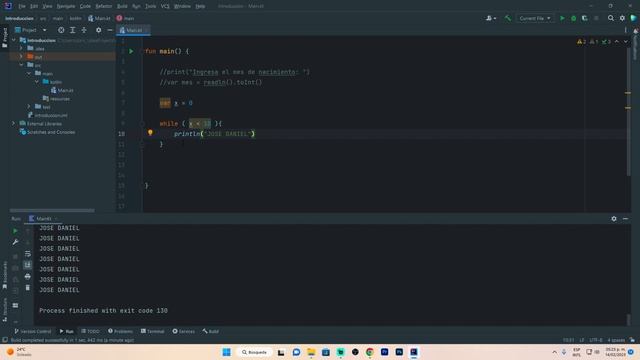Open the Notifications bell on right edge
The image size is (640, 360).
coord(636,31)
